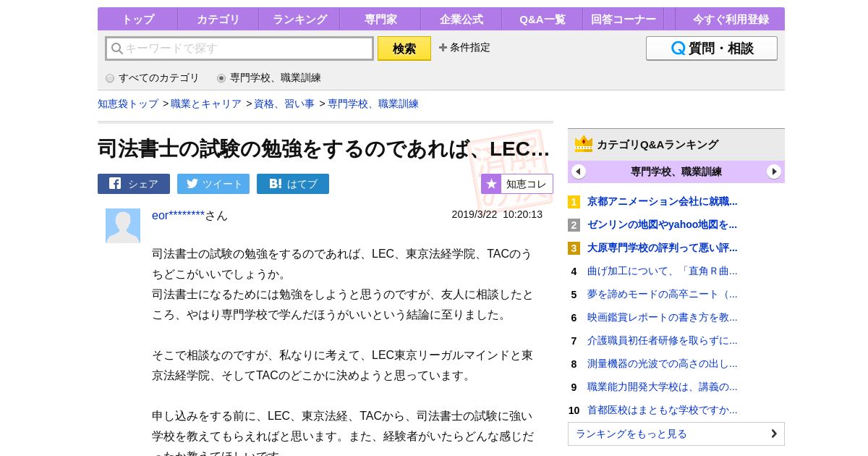Select the すべてのカテゴリ radio option
Image resolution: width=868 pixels, height=456 pixels.
tap(110, 78)
